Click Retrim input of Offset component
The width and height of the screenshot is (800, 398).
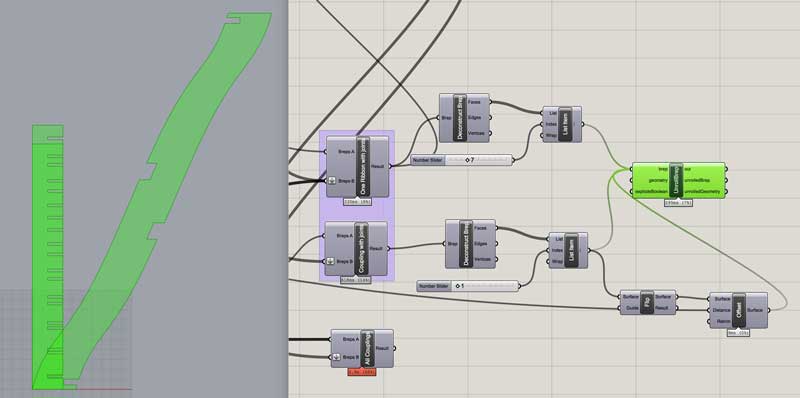pyautogui.click(x=723, y=322)
